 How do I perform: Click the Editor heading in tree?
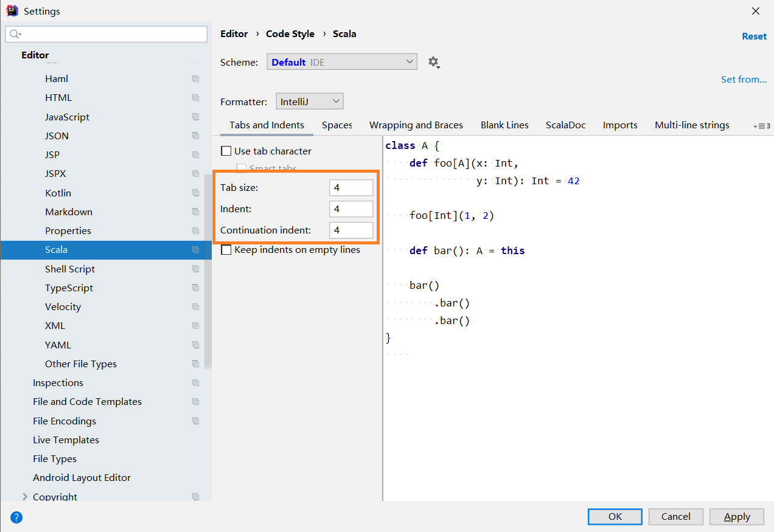point(35,55)
